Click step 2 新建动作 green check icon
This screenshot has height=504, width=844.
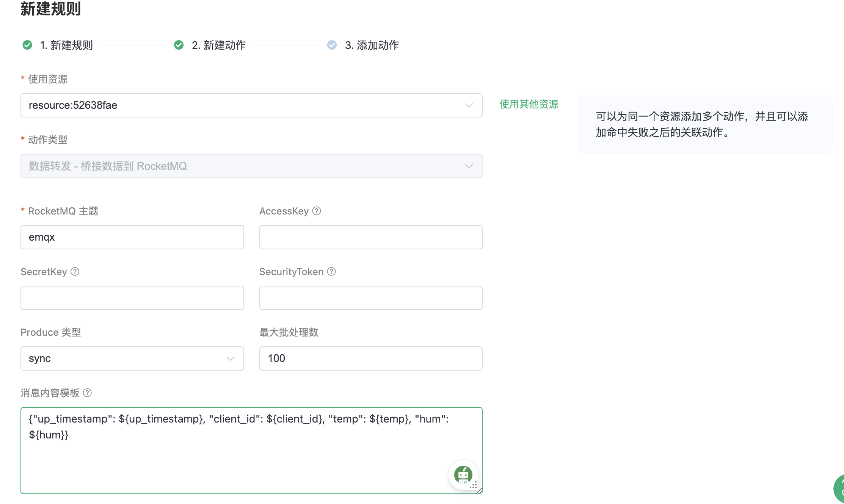(x=179, y=45)
